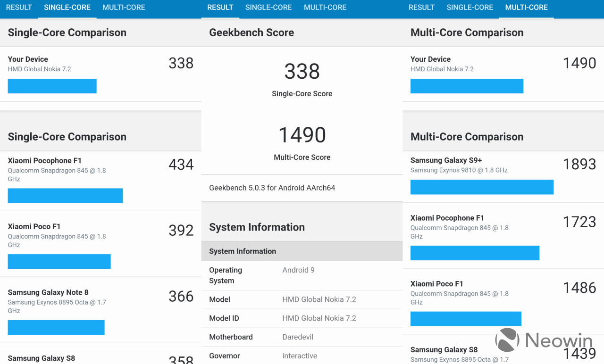
Task: Click Xiaomi Pocophone F1 single-core bar (434)
Action: 65,196
